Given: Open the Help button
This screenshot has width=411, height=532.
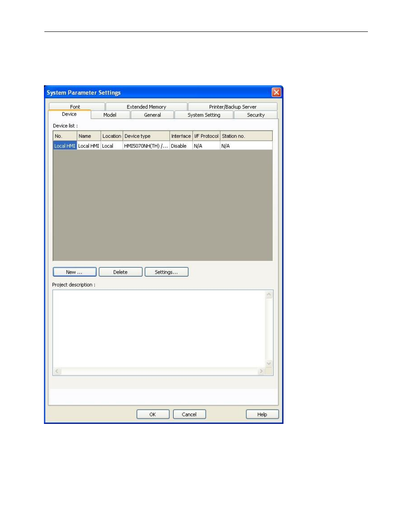Looking at the screenshot, I should [x=262, y=414].
